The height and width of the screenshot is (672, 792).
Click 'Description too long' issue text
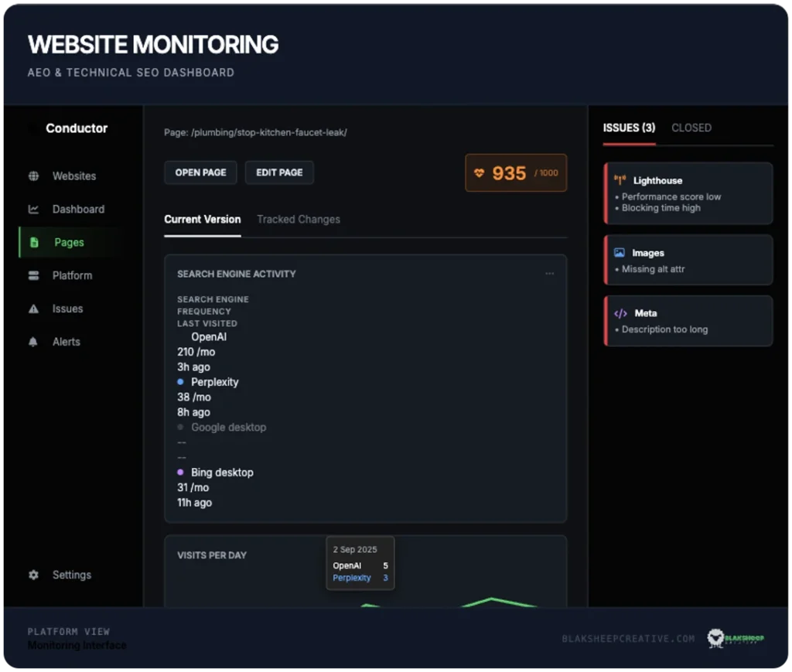[x=664, y=329]
